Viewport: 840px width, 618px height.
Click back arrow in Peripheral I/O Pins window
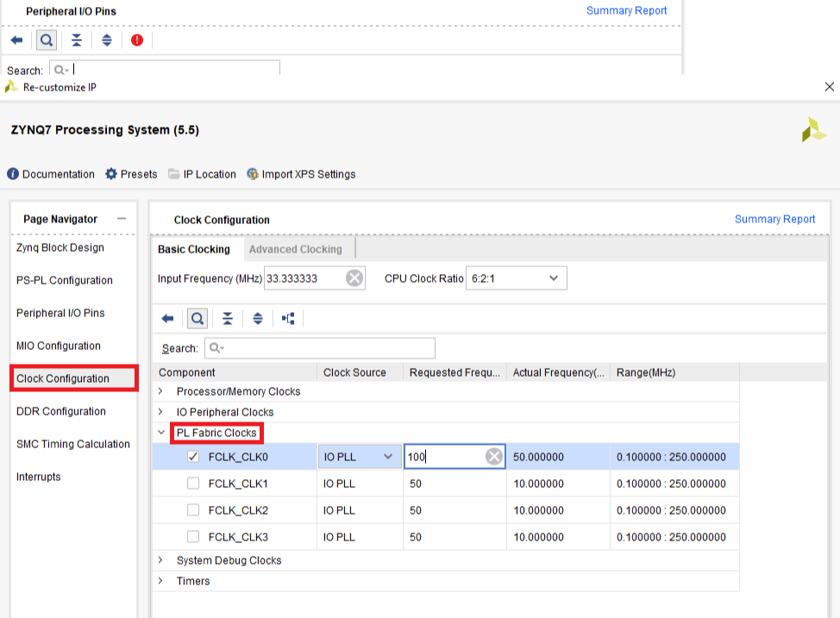tap(16, 41)
